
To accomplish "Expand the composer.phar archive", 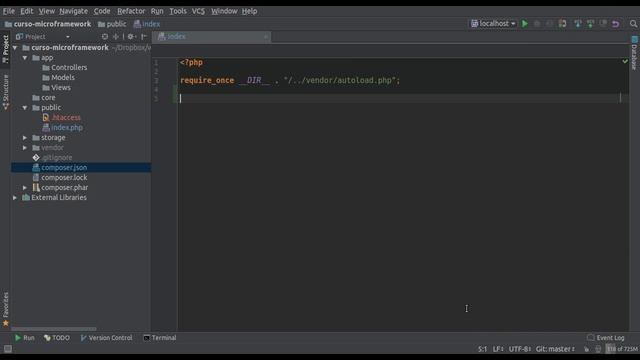I will tap(25, 188).
